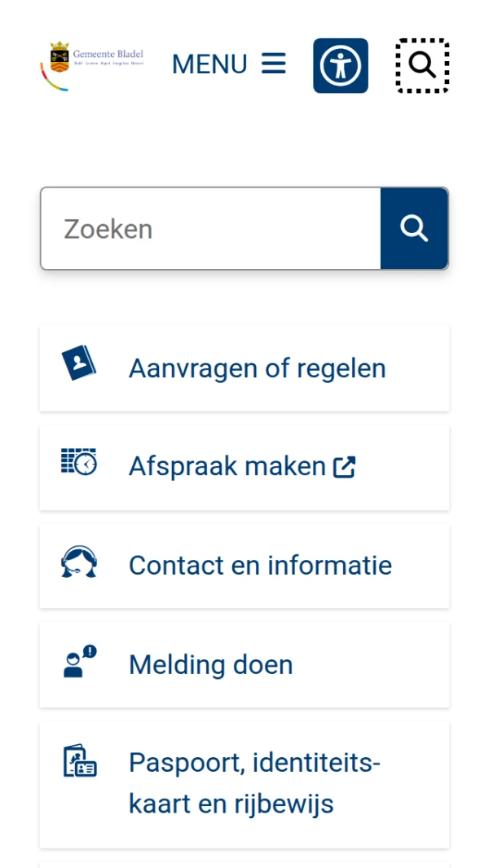Click the Contact en informatie card's blank area
The height and width of the screenshot is (868, 489).
[x=422, y=566]
